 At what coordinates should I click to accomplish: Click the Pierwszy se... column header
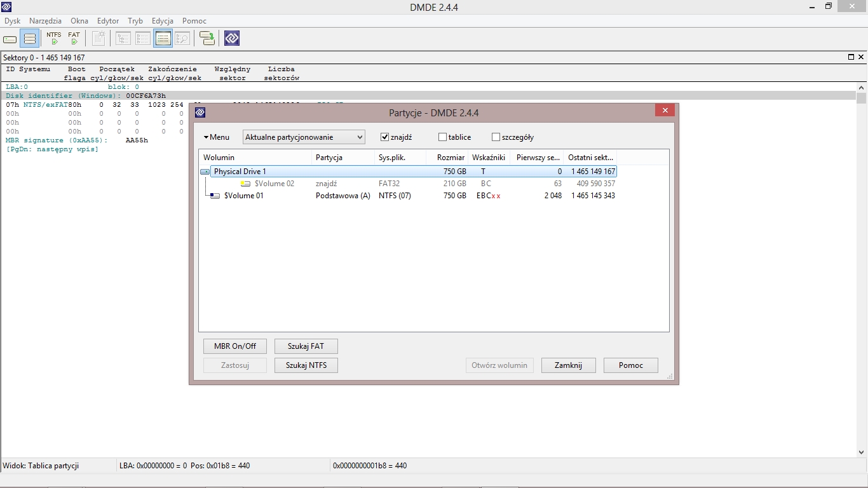point(537,157)
